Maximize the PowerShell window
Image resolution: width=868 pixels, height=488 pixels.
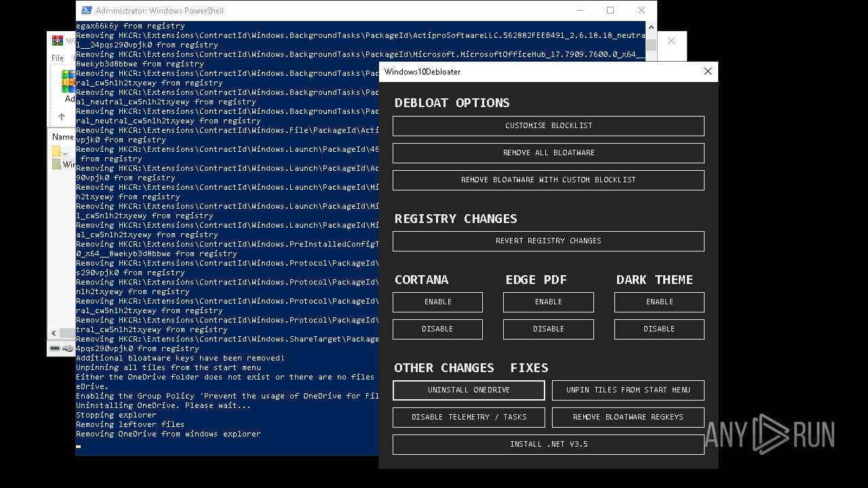[x=610, y=10]
